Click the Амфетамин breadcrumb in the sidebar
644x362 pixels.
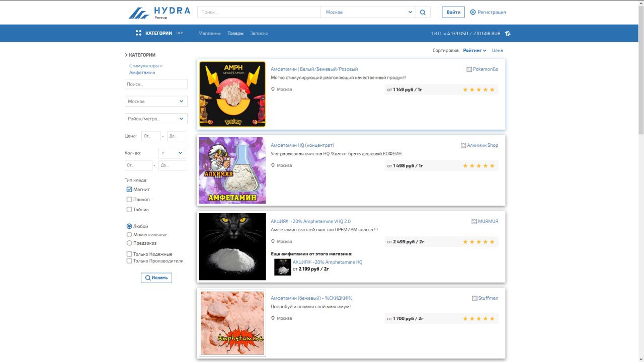[x=142, y=72]
